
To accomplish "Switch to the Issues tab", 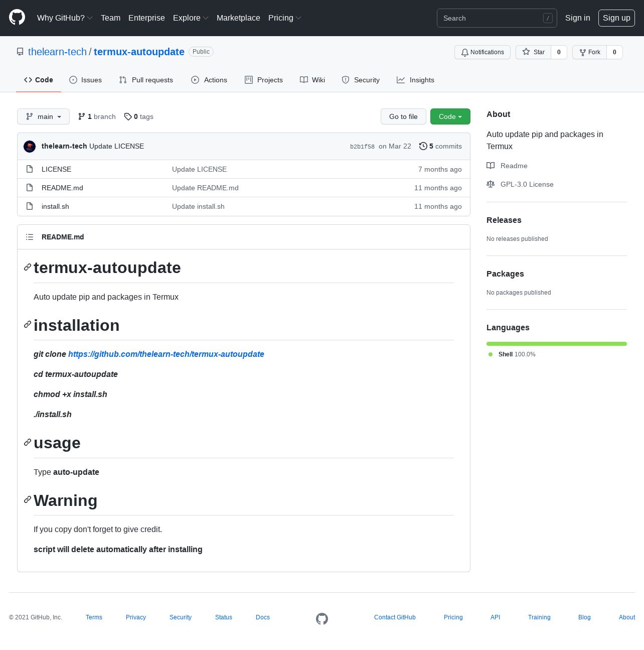I will coord(85,80).
